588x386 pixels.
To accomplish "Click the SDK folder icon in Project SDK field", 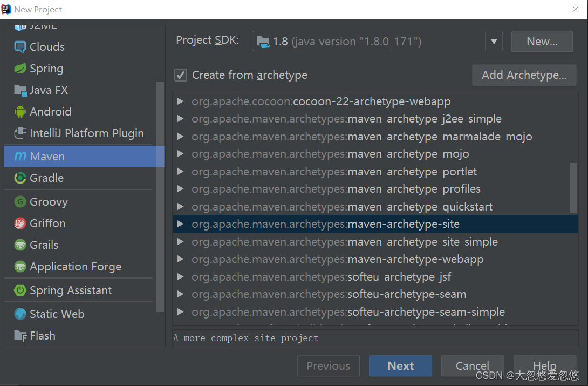I will (x=263, y=42).
